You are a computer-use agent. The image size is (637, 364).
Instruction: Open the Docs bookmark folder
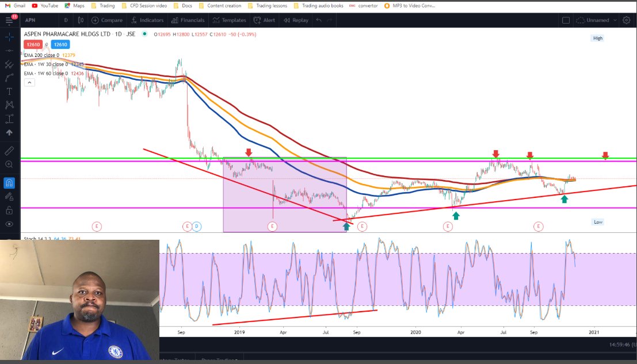pos(183,6)
